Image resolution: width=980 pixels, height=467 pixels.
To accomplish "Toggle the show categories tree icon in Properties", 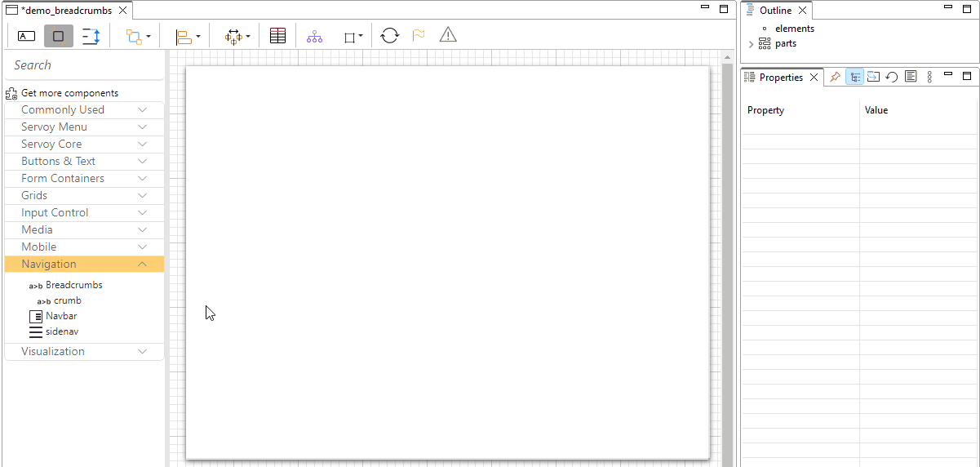I will tap(855, 77).
